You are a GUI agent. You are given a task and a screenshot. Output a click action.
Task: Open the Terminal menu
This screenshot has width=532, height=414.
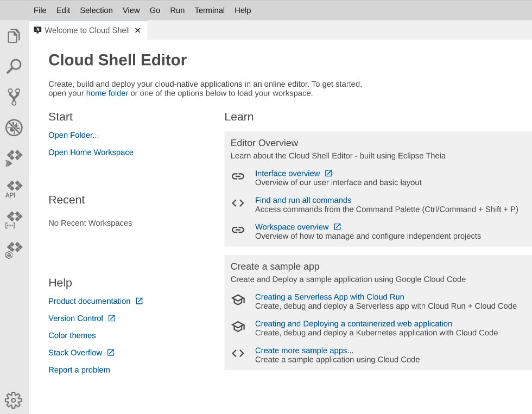coord(210,10)
